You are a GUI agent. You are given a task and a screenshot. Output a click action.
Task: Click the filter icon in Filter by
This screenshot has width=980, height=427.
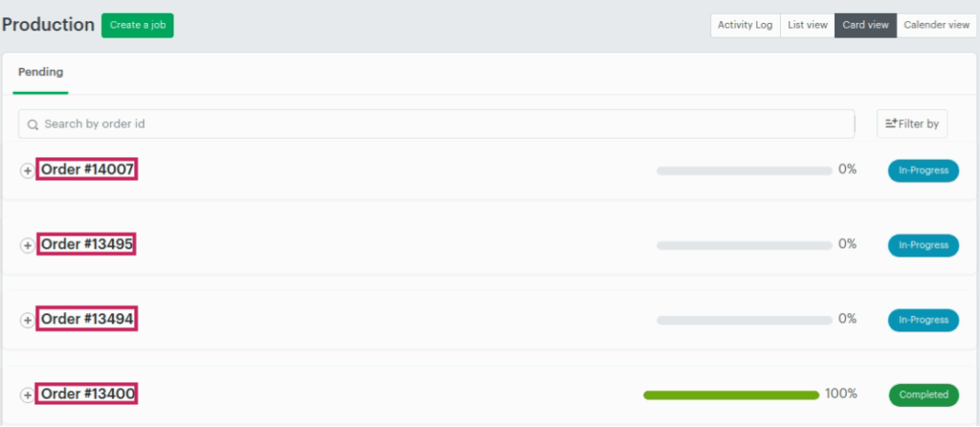tap(891, 124)
